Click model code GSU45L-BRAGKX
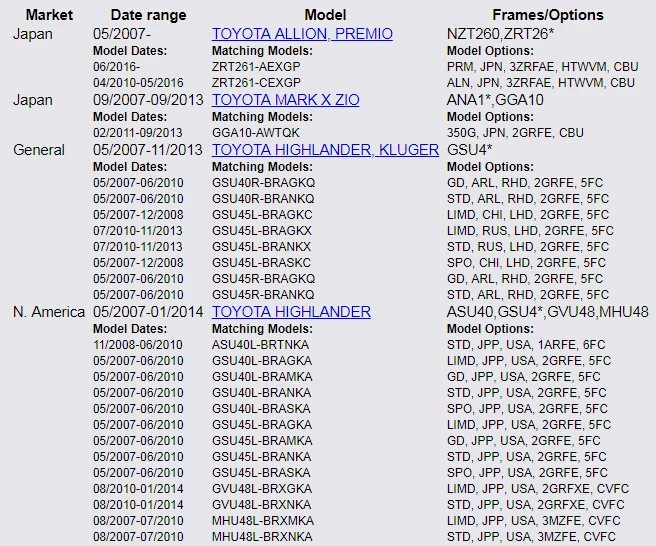This screenshot has height=546, width=656. [x=262, y=231]
